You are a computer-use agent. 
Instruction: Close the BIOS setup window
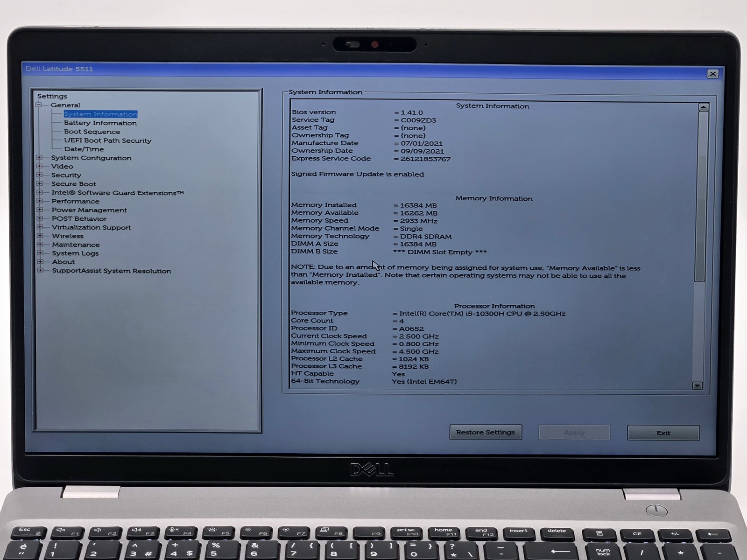click(x=712, y=74)
